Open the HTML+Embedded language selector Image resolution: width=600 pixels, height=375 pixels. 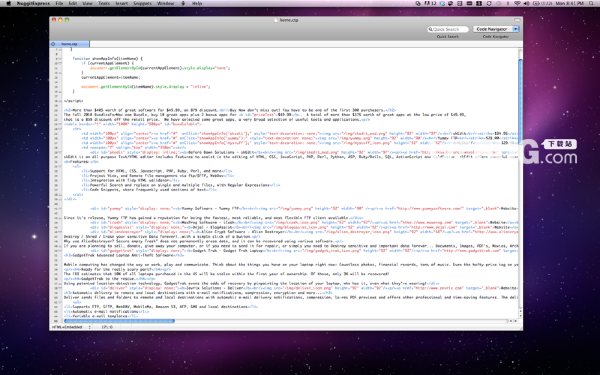click(72, 327)
